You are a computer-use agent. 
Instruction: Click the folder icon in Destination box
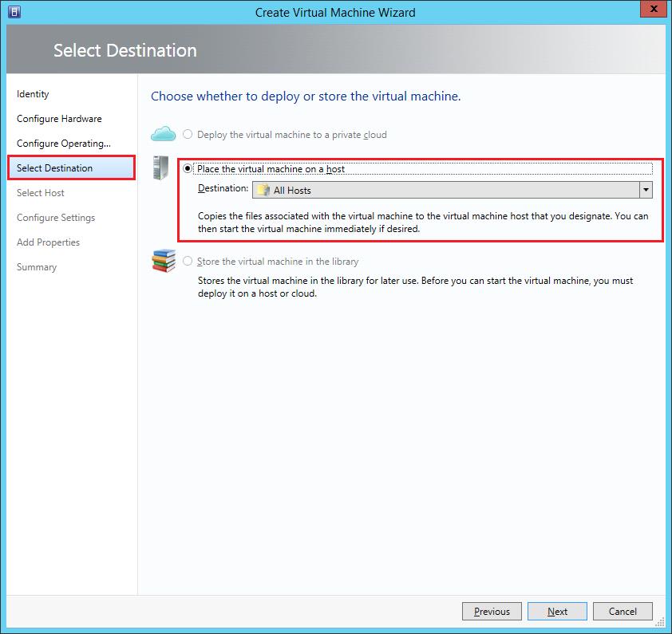point(262,190)
